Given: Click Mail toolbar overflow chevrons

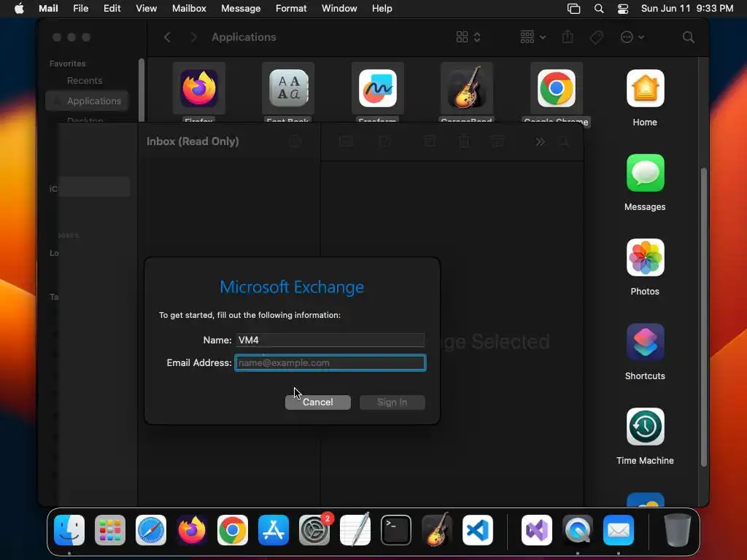Looking at the screenshot, I should (x=540, y=141).
